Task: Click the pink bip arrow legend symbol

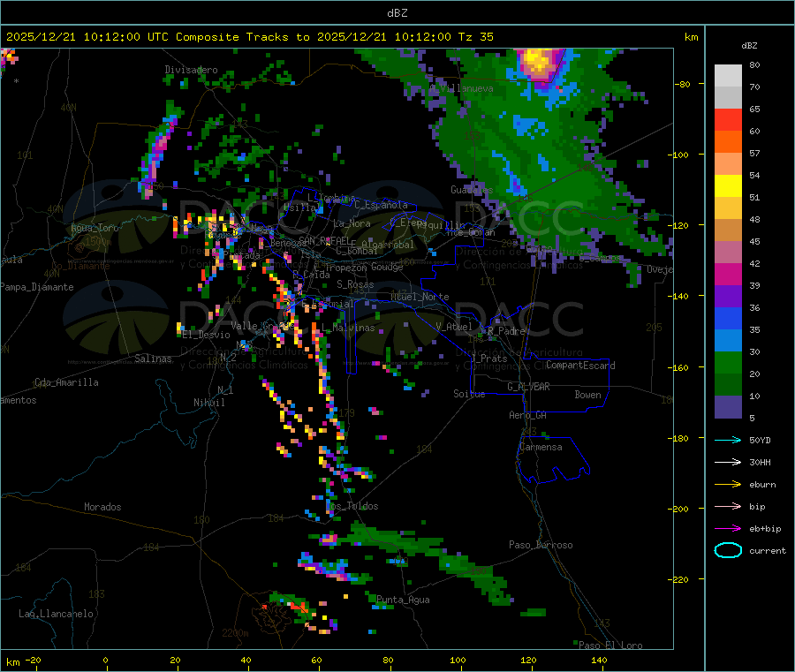Action: pyautogui.click(x=728, y=506)
